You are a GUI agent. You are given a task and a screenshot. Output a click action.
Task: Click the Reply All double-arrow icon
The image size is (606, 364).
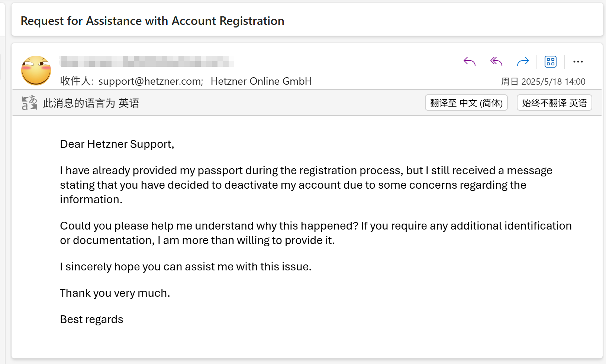(496, 62)
